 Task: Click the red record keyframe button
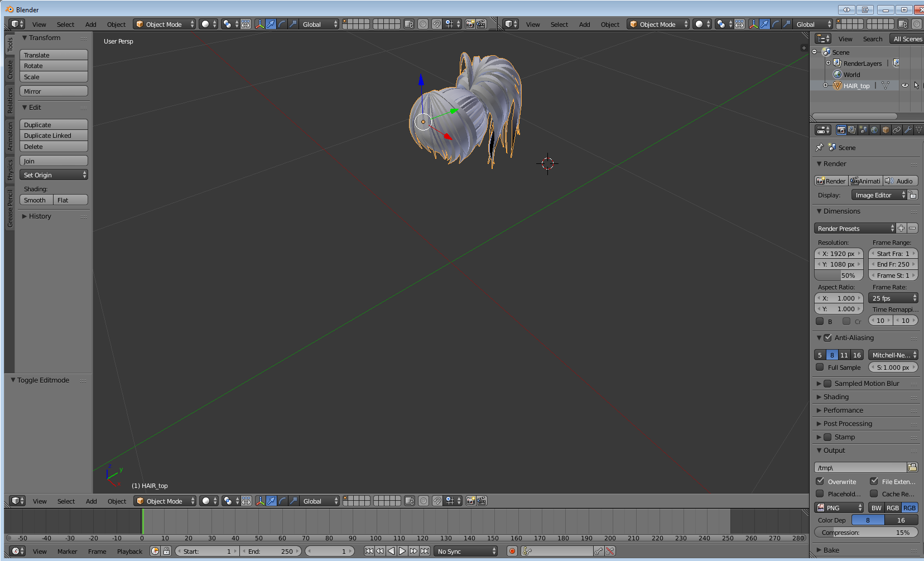coord(512,551)
